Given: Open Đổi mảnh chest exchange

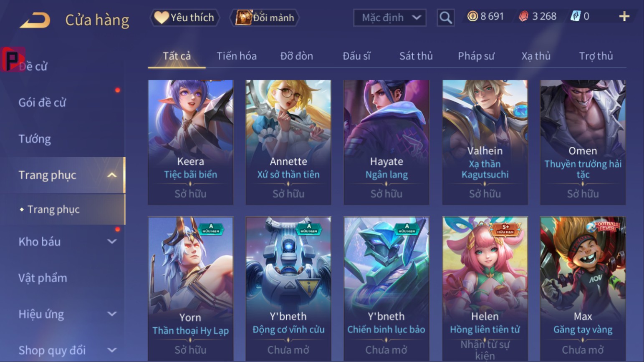Looking at the screenshot, I should click(x=265, y=18).
